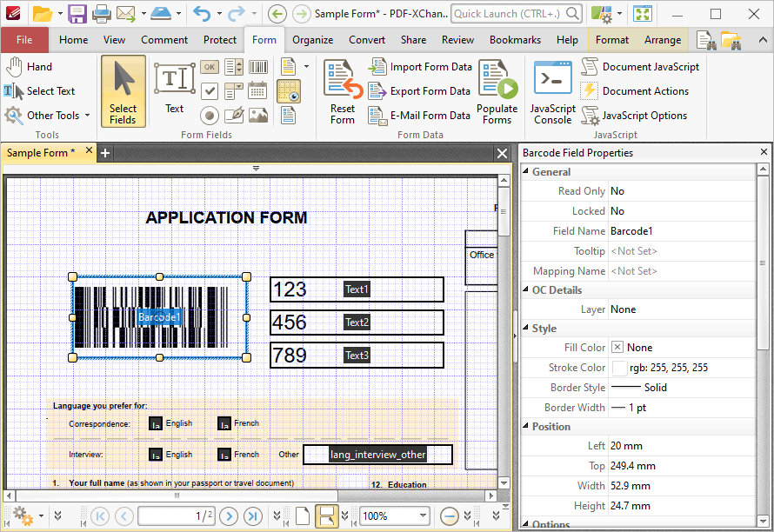This screenshot has height=532, width=774.
Task: Open the JavaScript Console
Action: click(x=553, y=92)
